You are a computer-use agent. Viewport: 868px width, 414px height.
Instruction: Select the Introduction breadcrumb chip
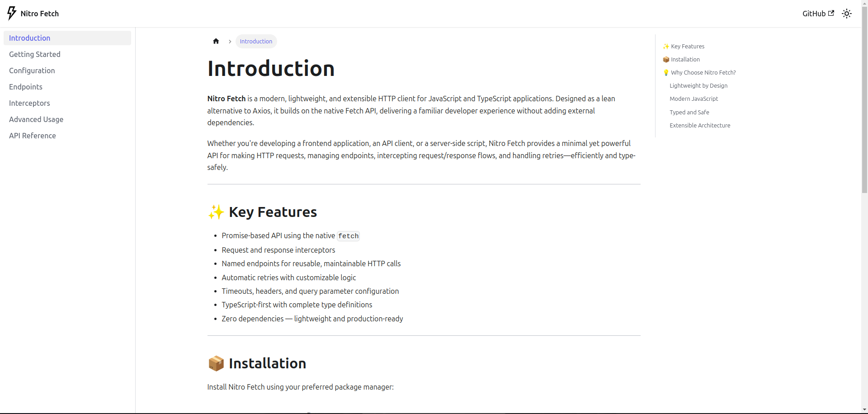point(256,41)
